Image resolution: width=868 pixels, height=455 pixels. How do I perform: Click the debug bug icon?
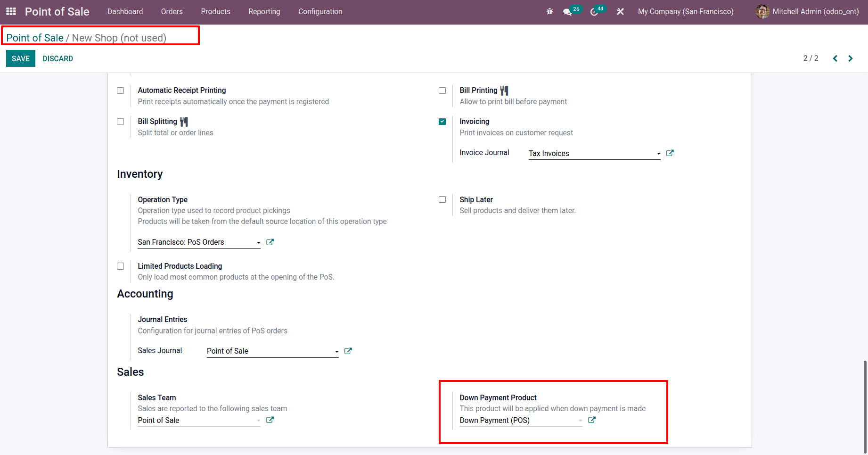click(549, 11)
